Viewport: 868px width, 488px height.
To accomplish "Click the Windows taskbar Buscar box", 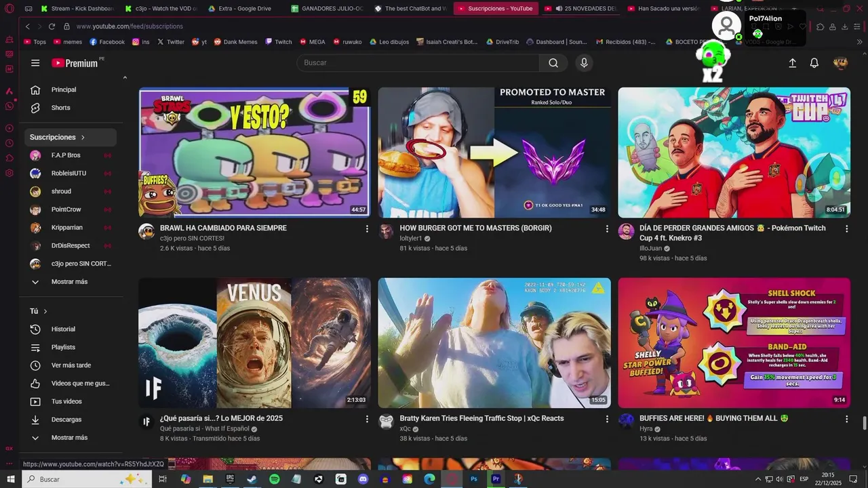I will tap(86, 479).
